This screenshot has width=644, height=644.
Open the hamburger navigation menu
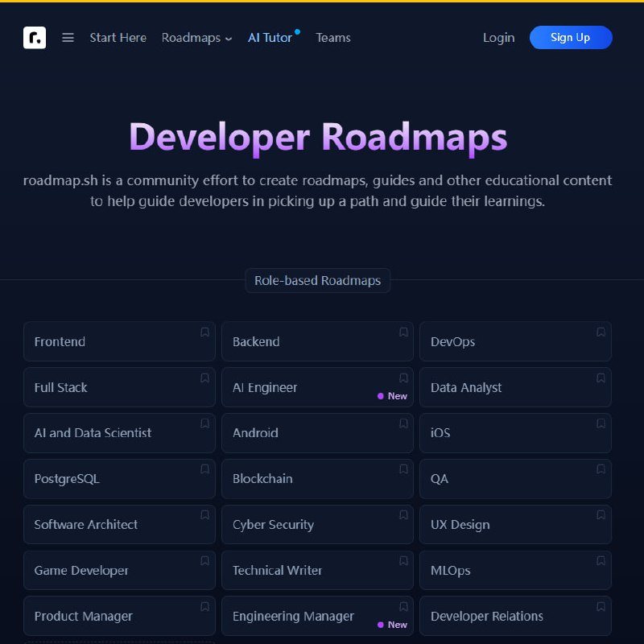[68, 37]
